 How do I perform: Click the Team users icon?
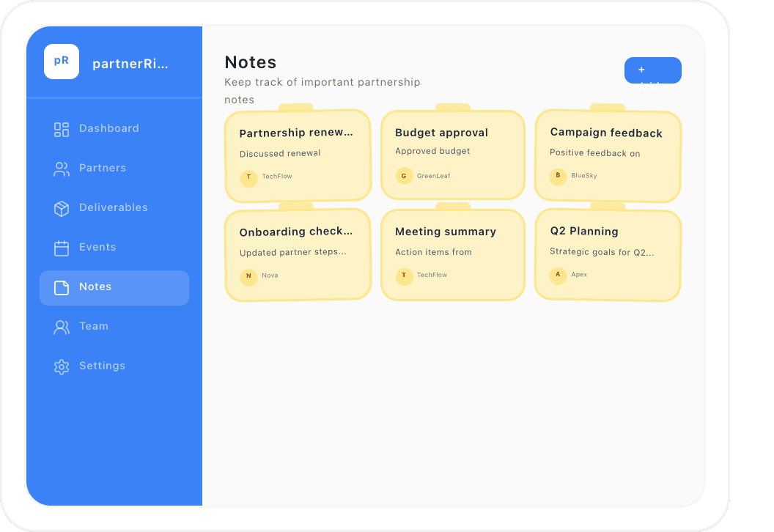click(62, 327)
